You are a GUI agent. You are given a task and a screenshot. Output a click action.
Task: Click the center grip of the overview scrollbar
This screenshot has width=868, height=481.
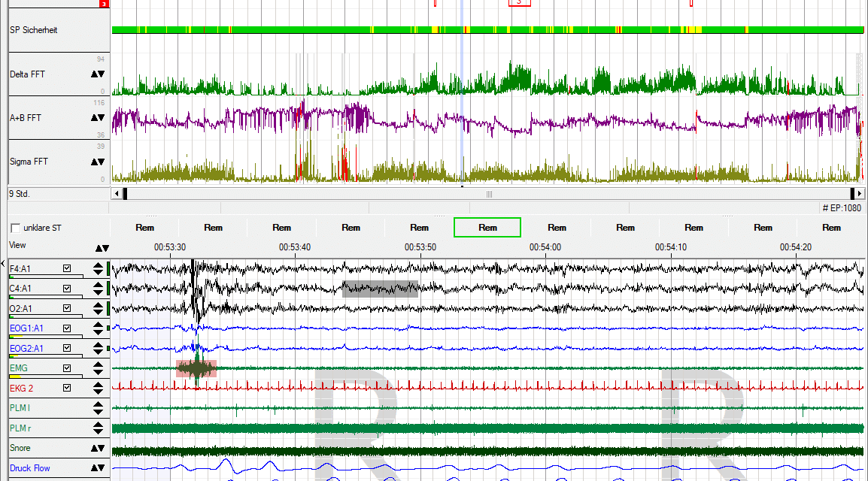click(x=489, y=194)
